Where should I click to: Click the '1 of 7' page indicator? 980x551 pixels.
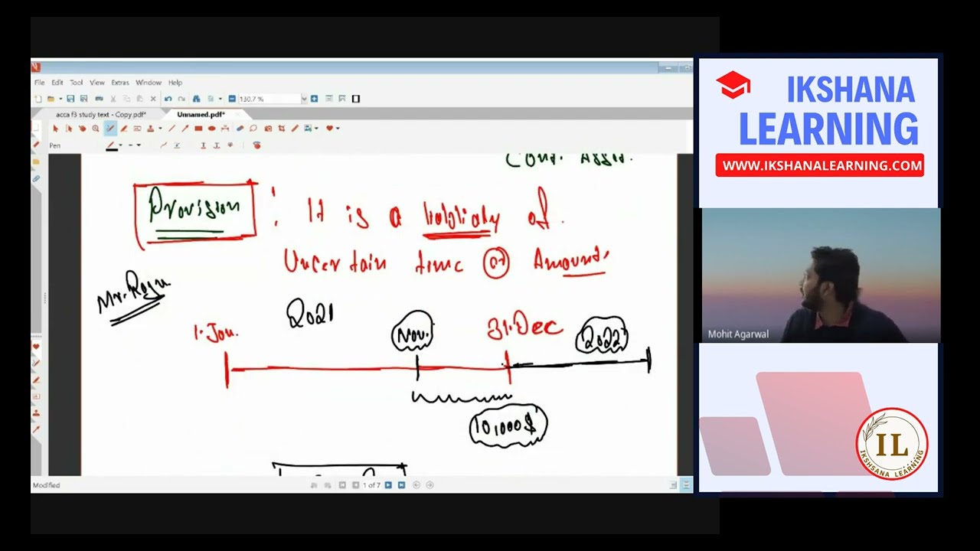tap(371, 485)
